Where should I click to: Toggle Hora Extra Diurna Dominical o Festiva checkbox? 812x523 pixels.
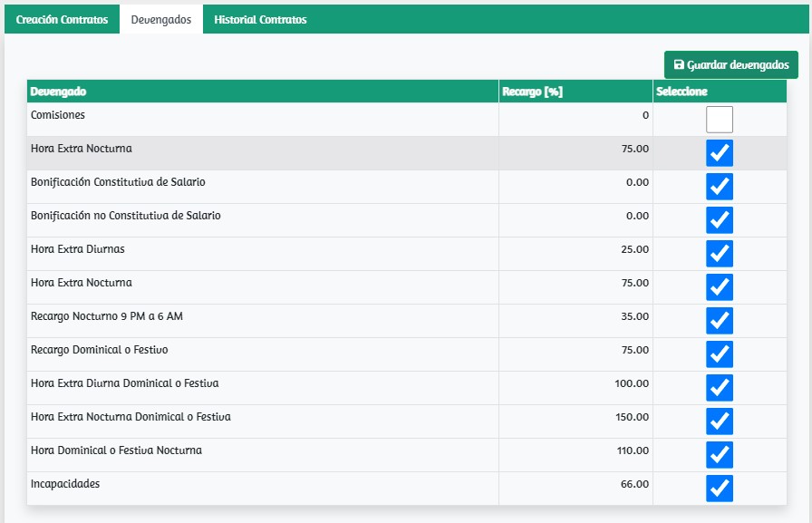point(720,388)
